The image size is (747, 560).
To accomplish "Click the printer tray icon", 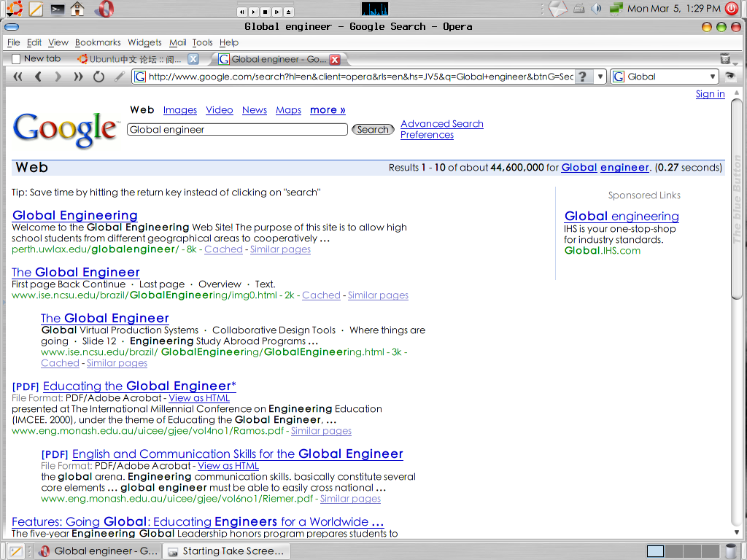I will tap(578, 9).
